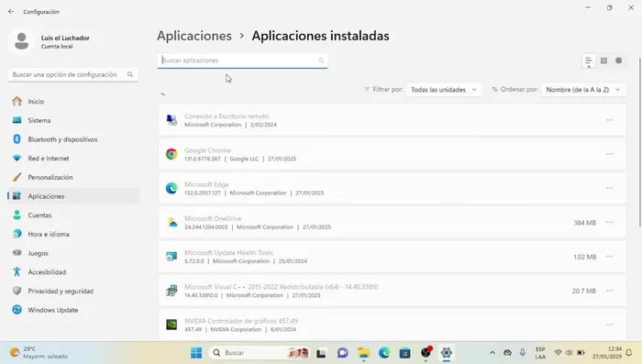The width and height of the screenshot is (642, 364).
Task: Go back using the back arrow
Action: [x=11, y=12]
